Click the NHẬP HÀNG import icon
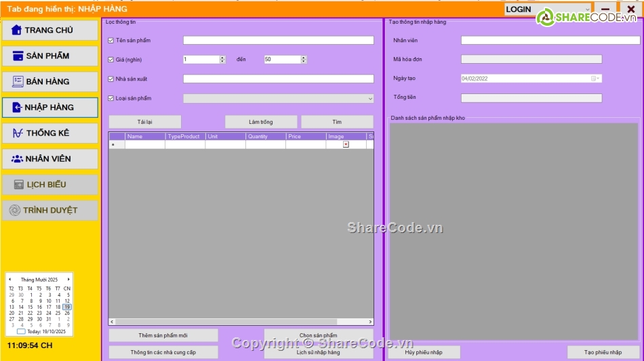644x361 pixels. pyautogui.click(x=17, y=107)
